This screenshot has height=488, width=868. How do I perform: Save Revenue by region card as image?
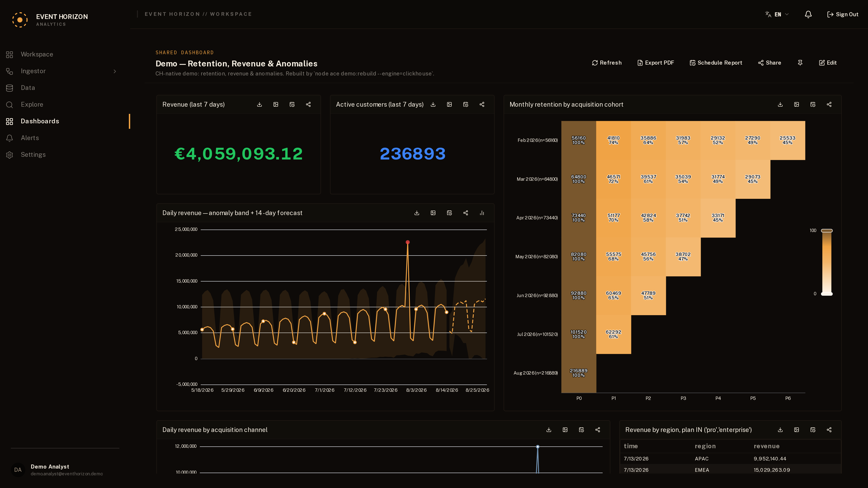point(797,430)
